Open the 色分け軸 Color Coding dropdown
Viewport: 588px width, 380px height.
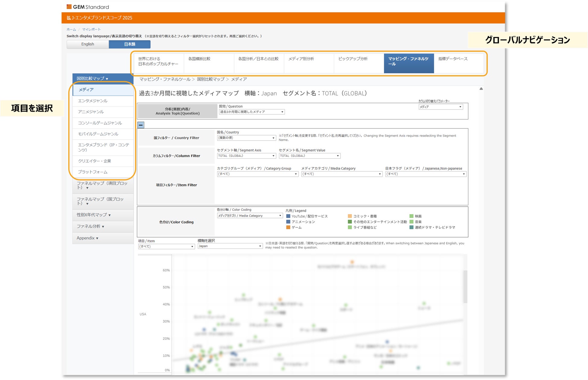[x=250, y=216]
